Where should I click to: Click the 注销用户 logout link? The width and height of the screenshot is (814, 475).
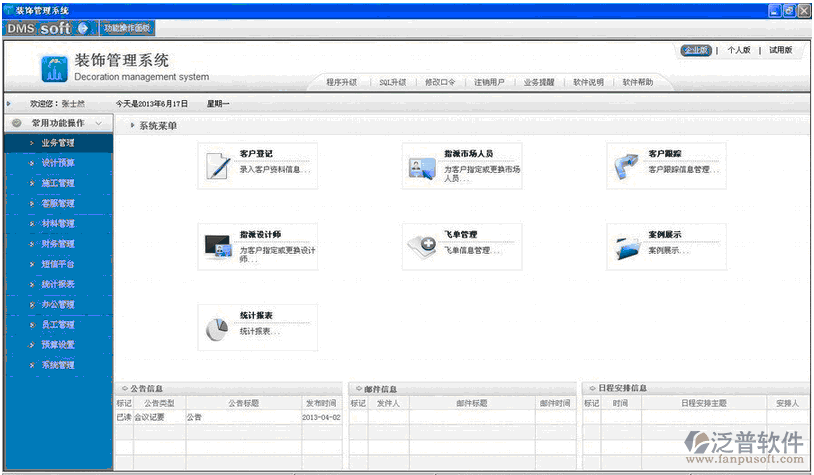click(489, 82)
